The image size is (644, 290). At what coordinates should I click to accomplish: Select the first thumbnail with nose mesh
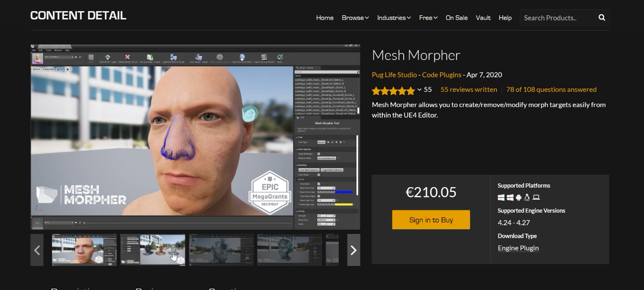click(x=84, y=250)
